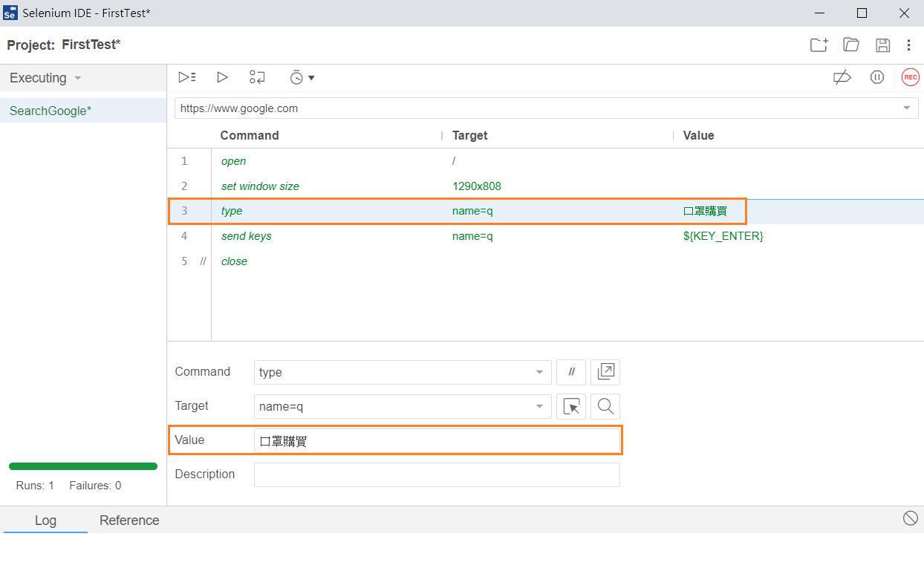Click the 1290x808 target cell
The image size is (924, 571).
pos(477,186)
